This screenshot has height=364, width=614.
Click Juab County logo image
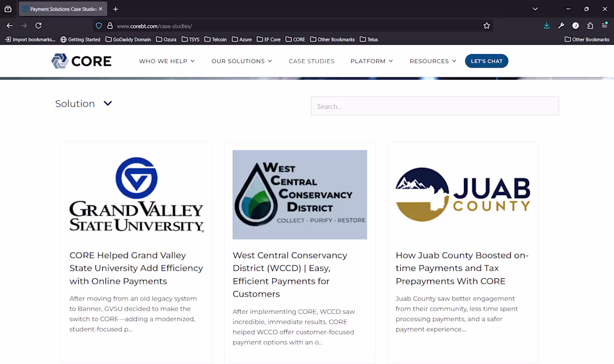tap(463, 195)
